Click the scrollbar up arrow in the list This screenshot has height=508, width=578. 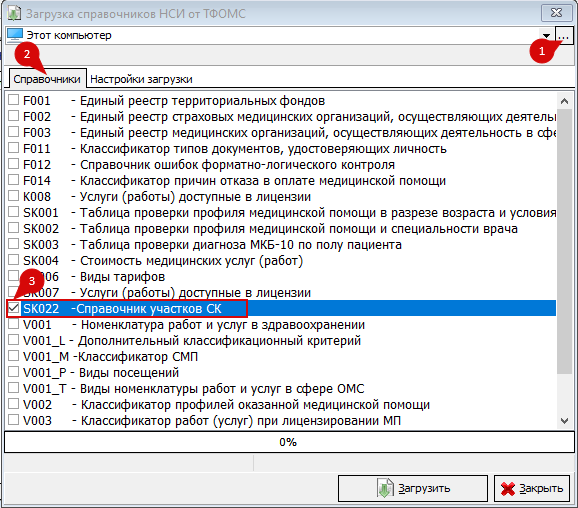564,101
